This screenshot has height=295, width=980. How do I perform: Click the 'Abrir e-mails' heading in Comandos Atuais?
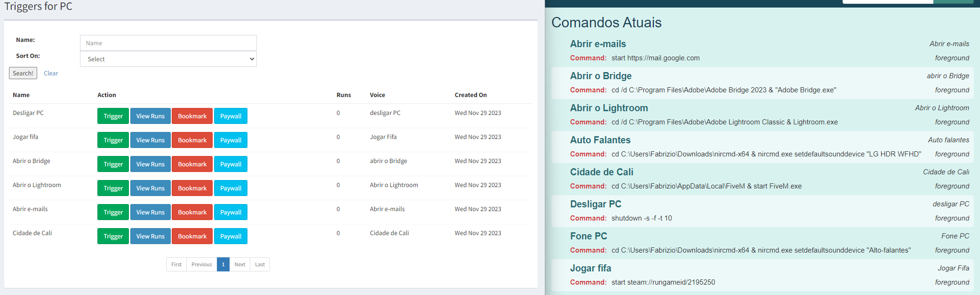coord(598,44)
